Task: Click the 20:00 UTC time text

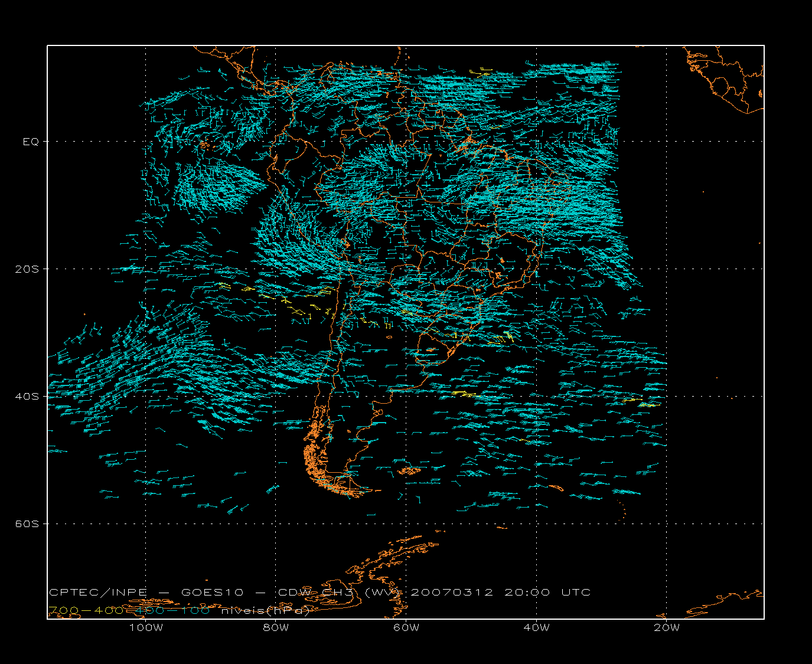Action: 547,593
